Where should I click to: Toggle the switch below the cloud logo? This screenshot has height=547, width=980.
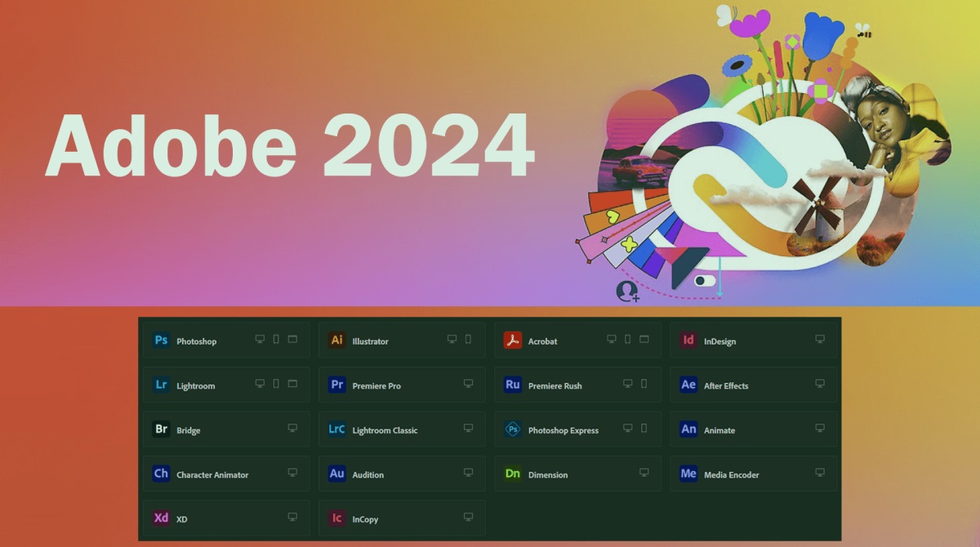pos(704,281)
